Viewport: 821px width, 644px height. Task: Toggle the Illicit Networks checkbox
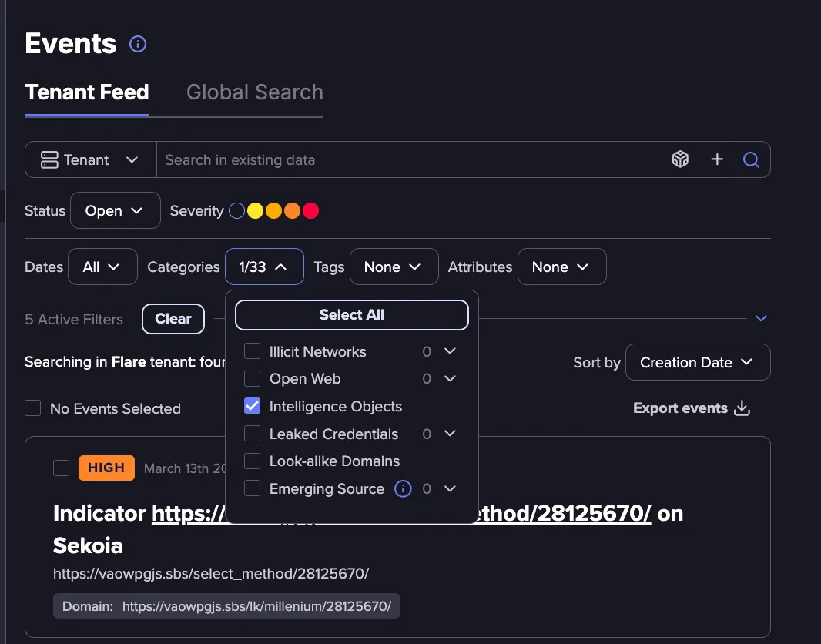[253, 351]
